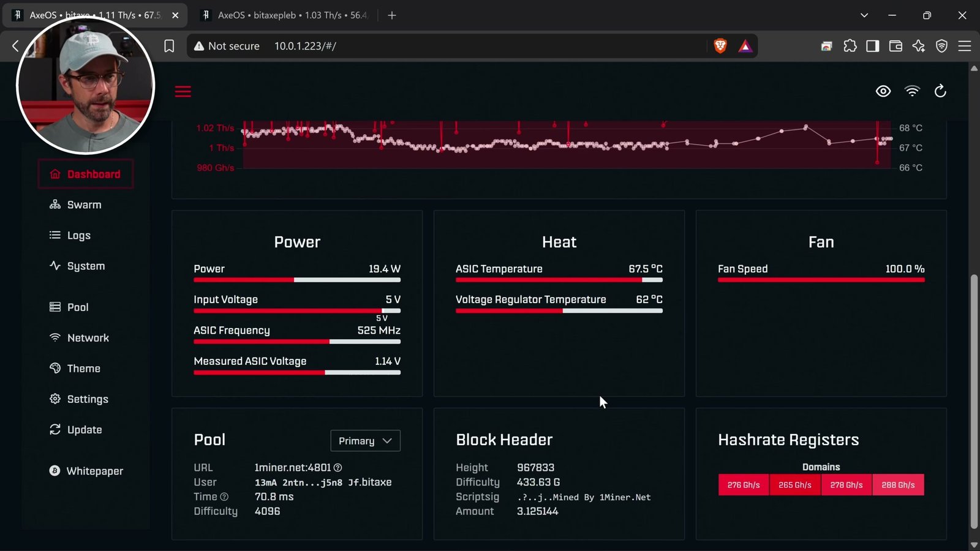Close the first AxeOS browser tab
980x551 pixels.
point(176,15)
